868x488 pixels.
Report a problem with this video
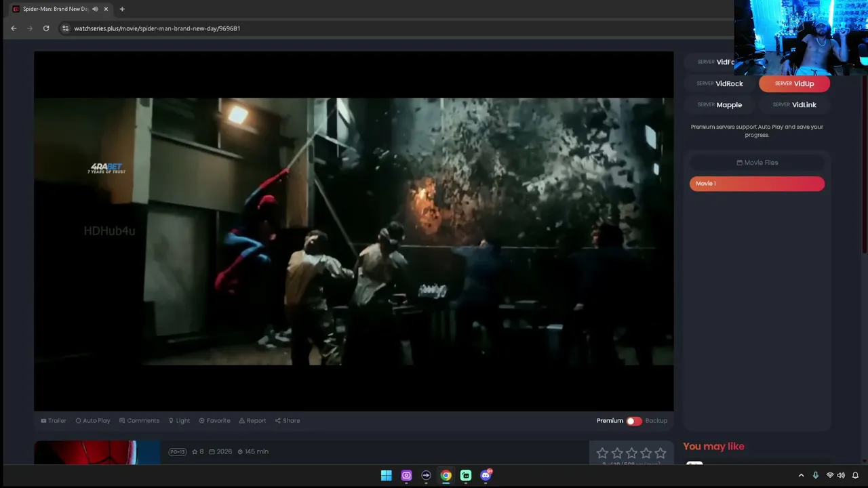point(252,421)
